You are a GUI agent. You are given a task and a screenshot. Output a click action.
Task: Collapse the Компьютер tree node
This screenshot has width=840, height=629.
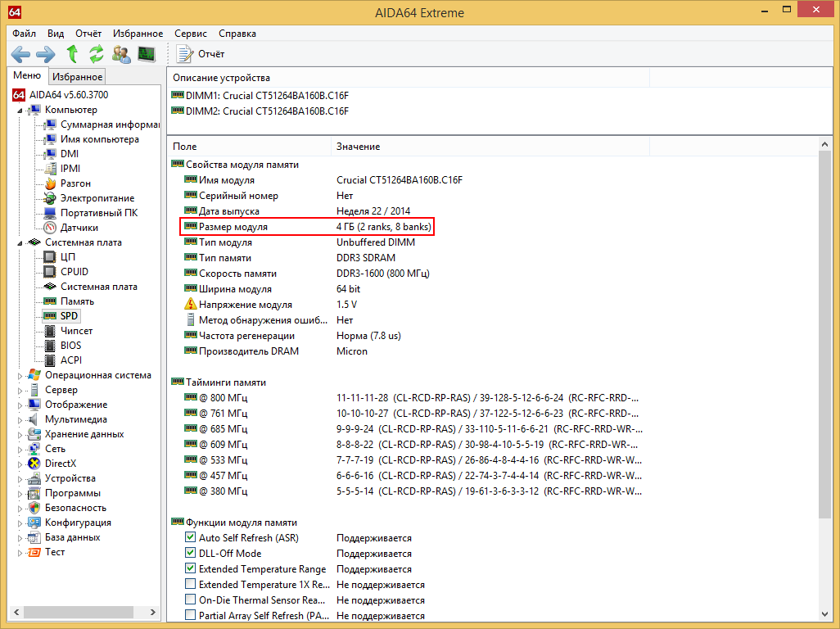(20, 111)
